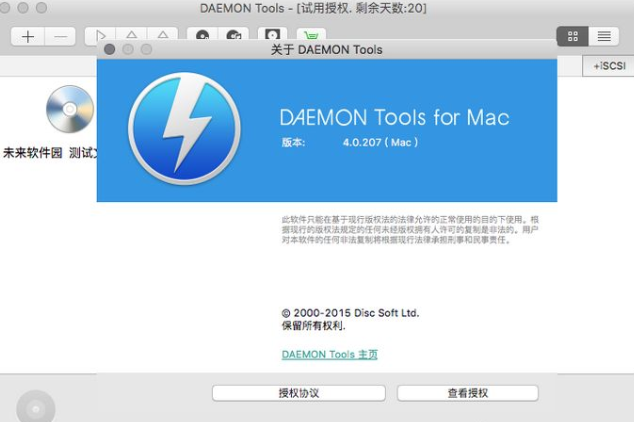634x422 pixels.
Task: Click the square drive toolbar icon
Action: (x=273, y=34)
